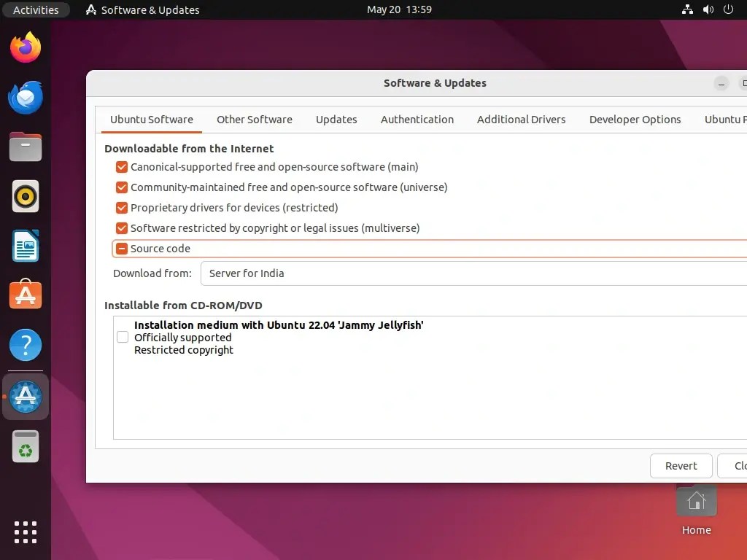This screenshot has height=560, width=747.
Task: Click 'Downloadable from the Internet' heading
Action: pos(189,149)
